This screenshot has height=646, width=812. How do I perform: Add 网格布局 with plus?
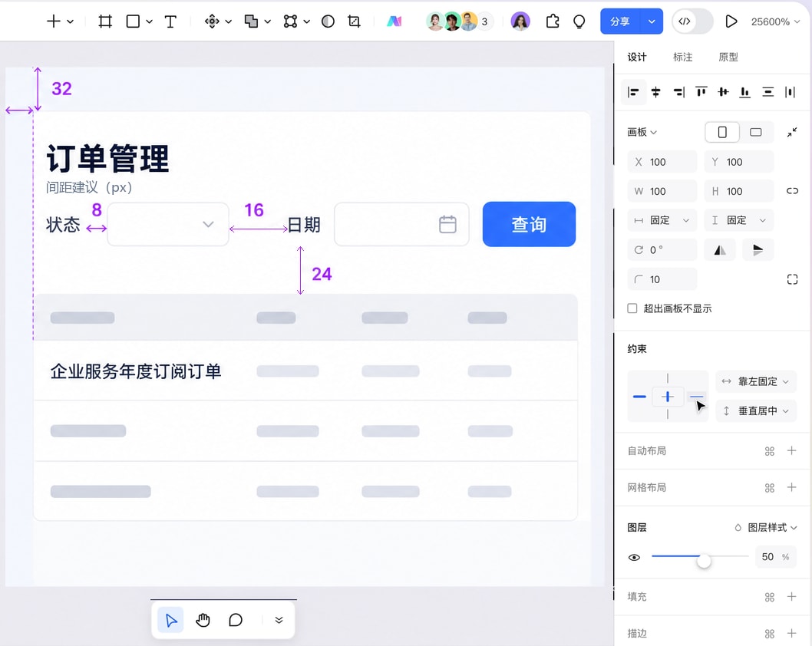click(x=791, y=487)
